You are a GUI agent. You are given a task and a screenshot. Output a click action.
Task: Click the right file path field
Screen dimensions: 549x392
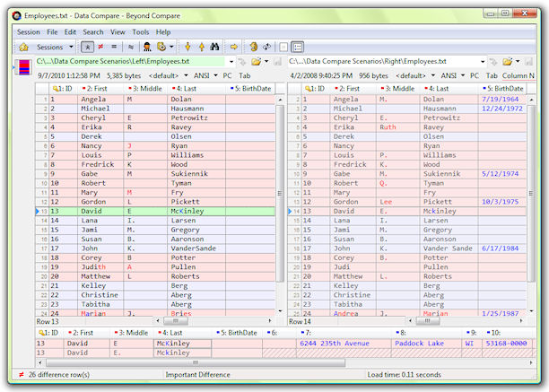[383, 62]
